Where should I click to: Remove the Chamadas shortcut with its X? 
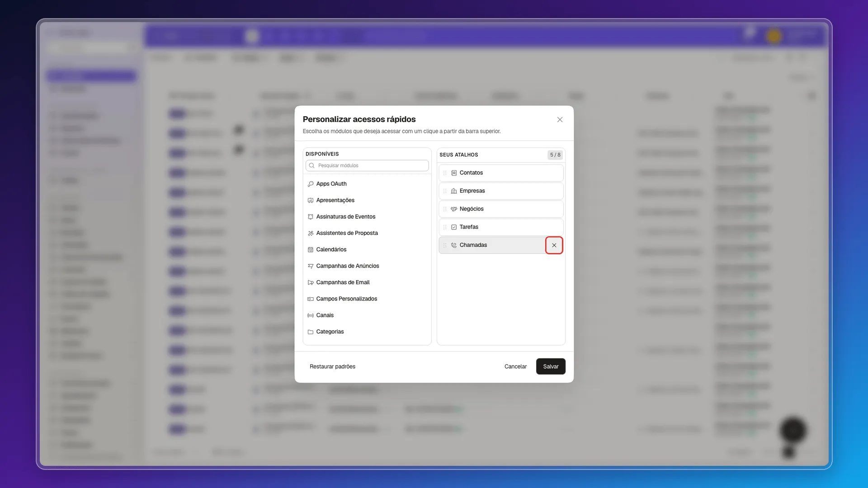pyautogui.click(x=554, y=245)
